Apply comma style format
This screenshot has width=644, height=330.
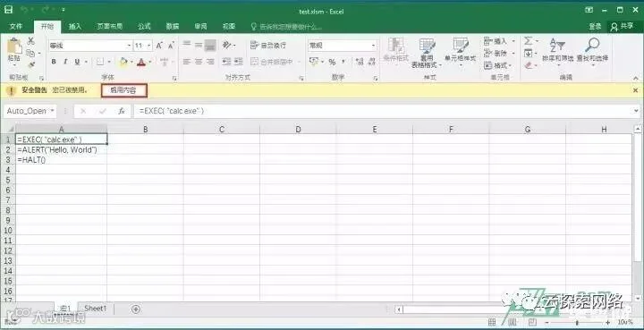tap(343, 62)
